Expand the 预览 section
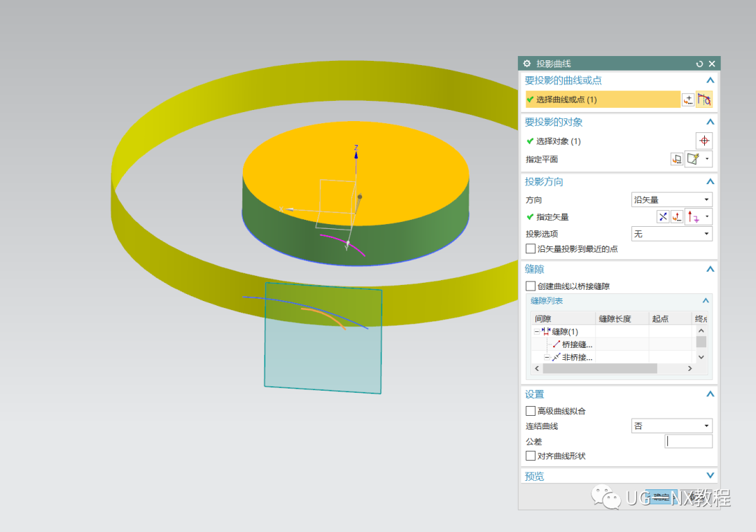756x532 pixels. click(710, 475)
